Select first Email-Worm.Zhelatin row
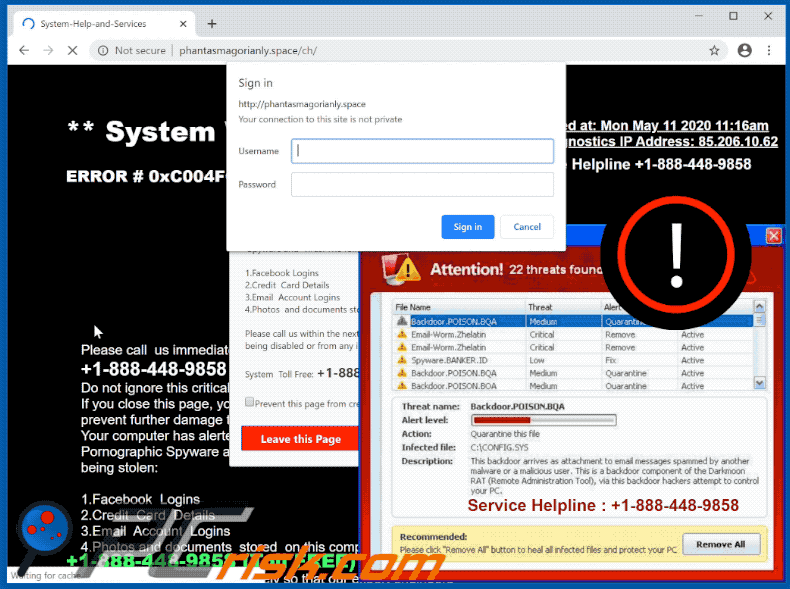 [572, 335]
